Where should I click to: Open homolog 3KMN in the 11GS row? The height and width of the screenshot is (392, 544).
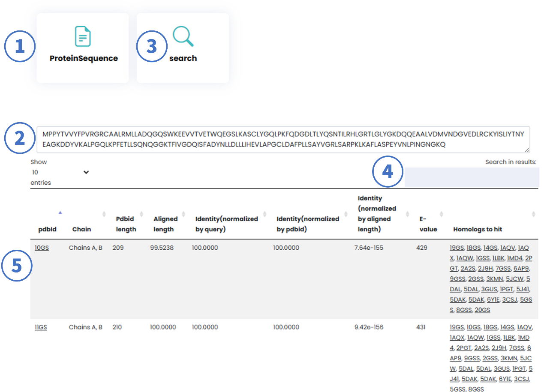(x=509, y=358)
